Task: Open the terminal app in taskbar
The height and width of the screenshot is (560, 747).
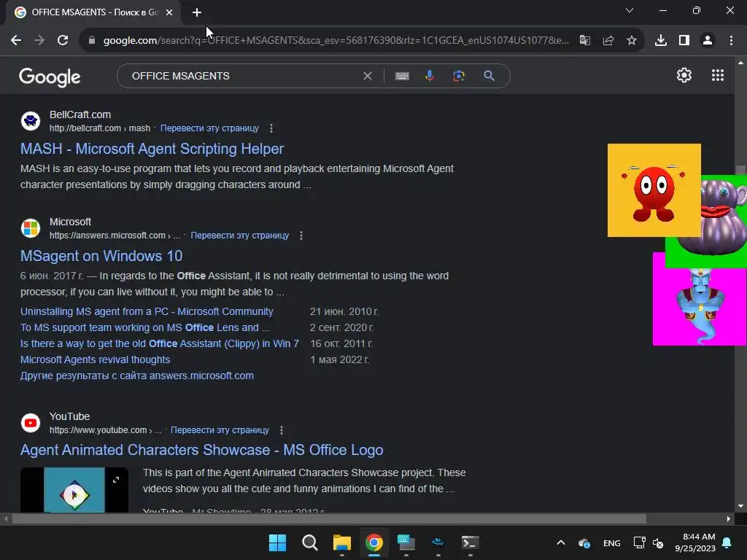Action: click(471, 542)
